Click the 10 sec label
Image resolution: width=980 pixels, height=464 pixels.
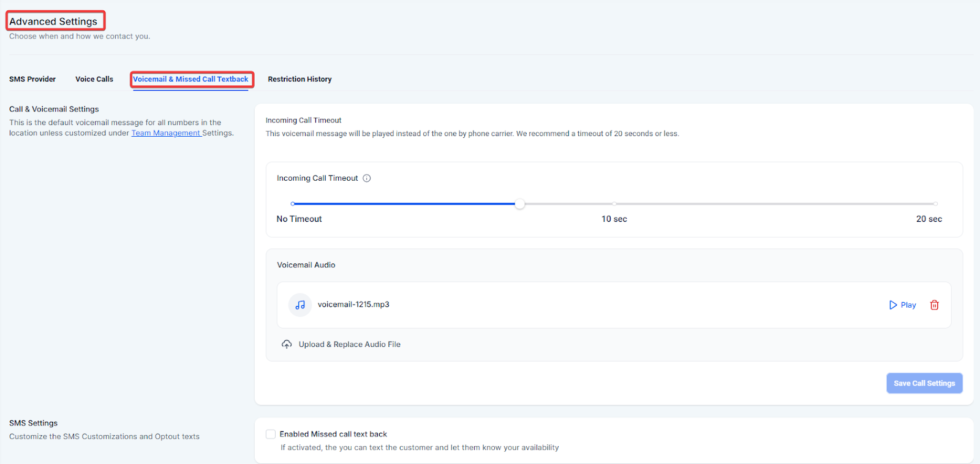[614, 219]
